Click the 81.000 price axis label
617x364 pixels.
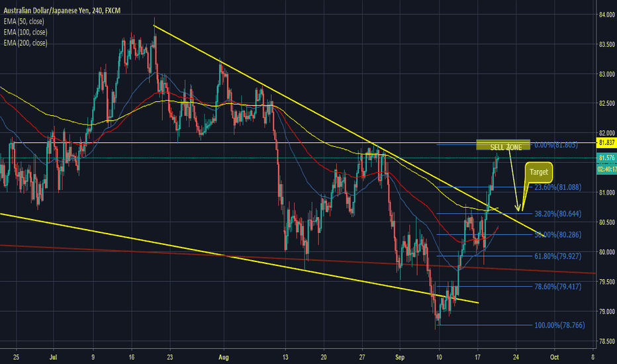tap(607, 193)
